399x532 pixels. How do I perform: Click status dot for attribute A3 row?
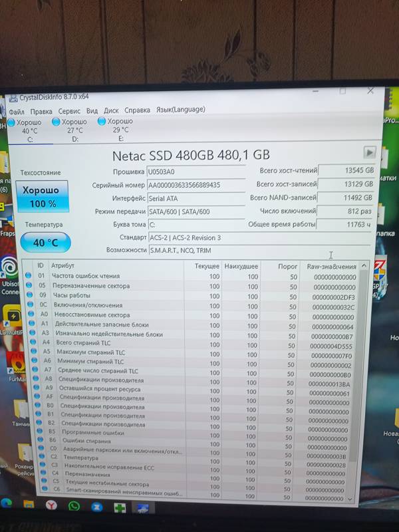pyautogui.click(x=32, y=332)
